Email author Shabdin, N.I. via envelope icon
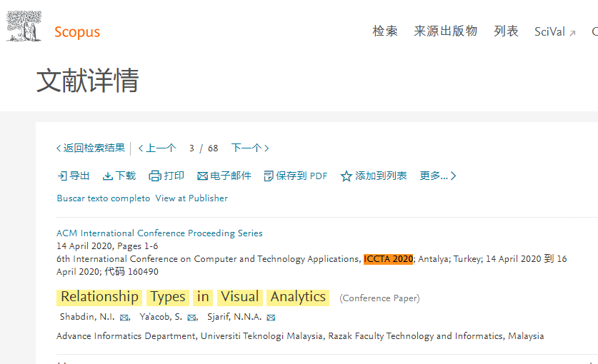This screenshot has height=364, width=598. (124, 318)
